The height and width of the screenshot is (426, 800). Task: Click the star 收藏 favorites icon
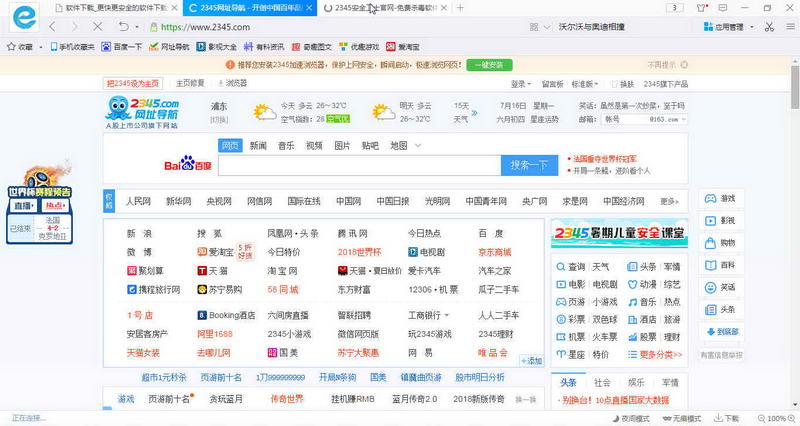[11, 46]
